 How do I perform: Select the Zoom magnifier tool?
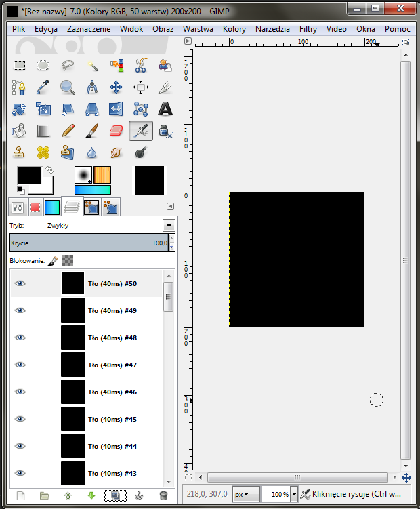click(x=68, y=87)
